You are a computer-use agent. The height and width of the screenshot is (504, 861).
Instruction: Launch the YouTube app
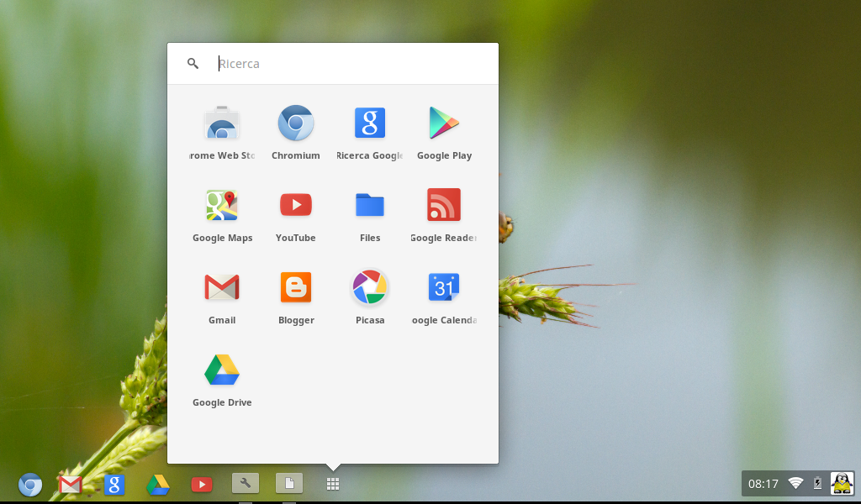(x=296, y=205)
